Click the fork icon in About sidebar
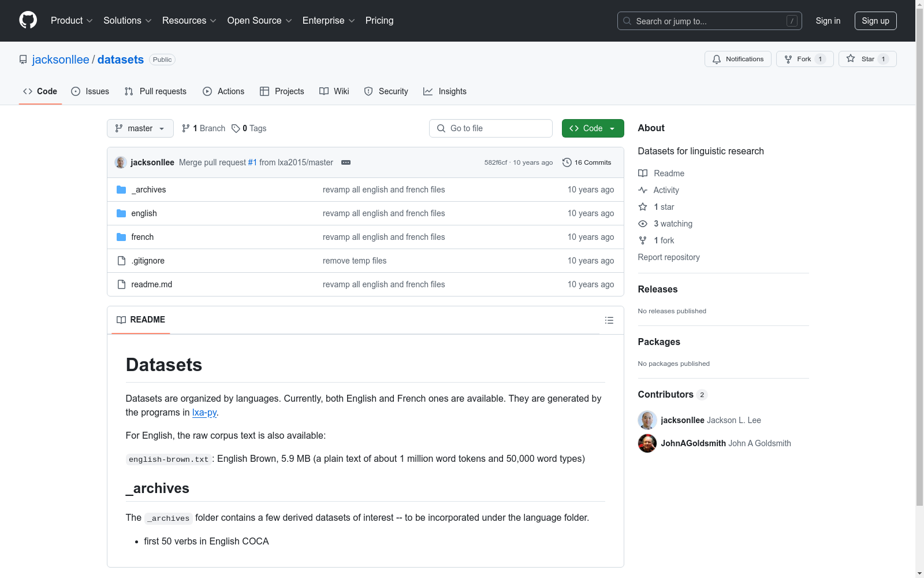 click(643, 240)
